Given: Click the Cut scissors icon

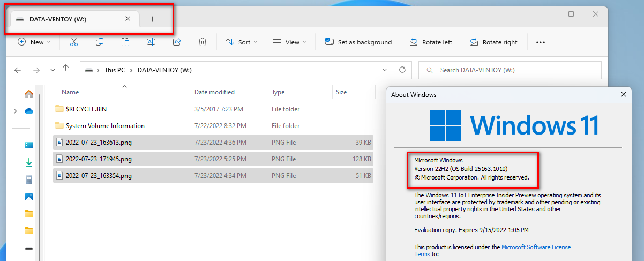Looking at the screenshot, I should [74, 42].
